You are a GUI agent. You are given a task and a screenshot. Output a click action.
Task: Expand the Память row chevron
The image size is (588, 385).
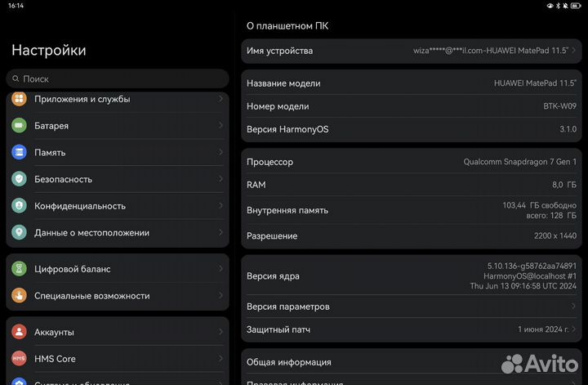pos(220,152)
